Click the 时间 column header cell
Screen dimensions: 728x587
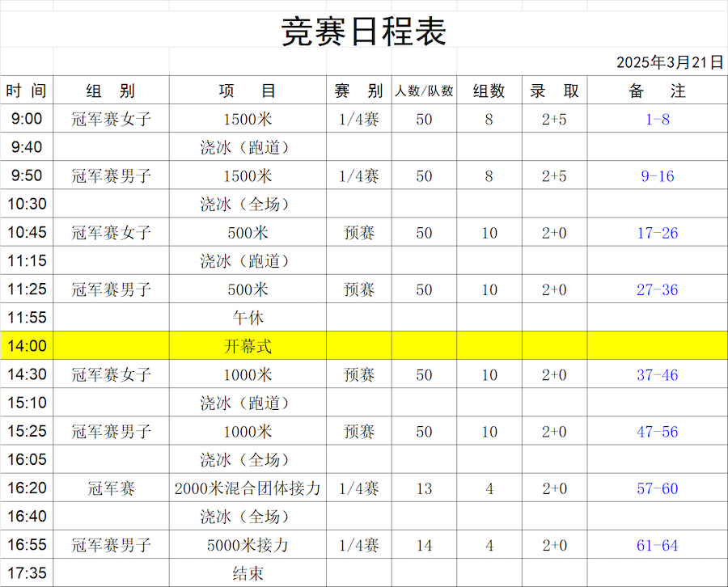click(27, 91)
